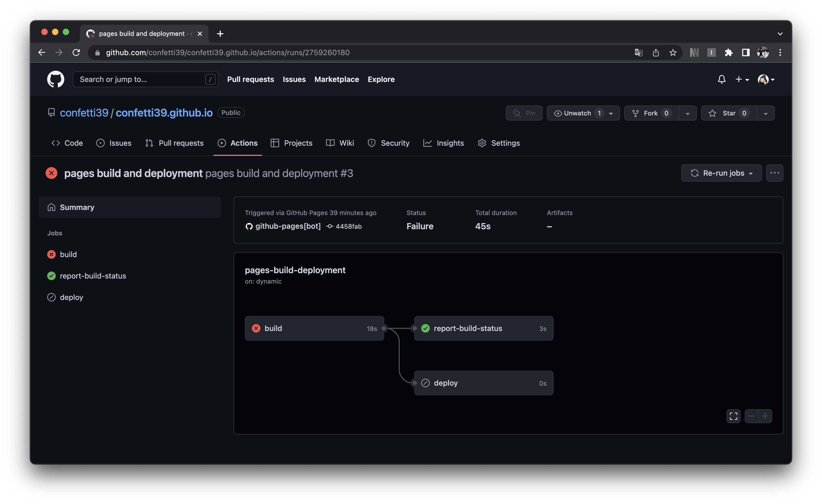Focus the Search or jump to field
Screen dimensions: 822x504
click(x=140, y=79)
